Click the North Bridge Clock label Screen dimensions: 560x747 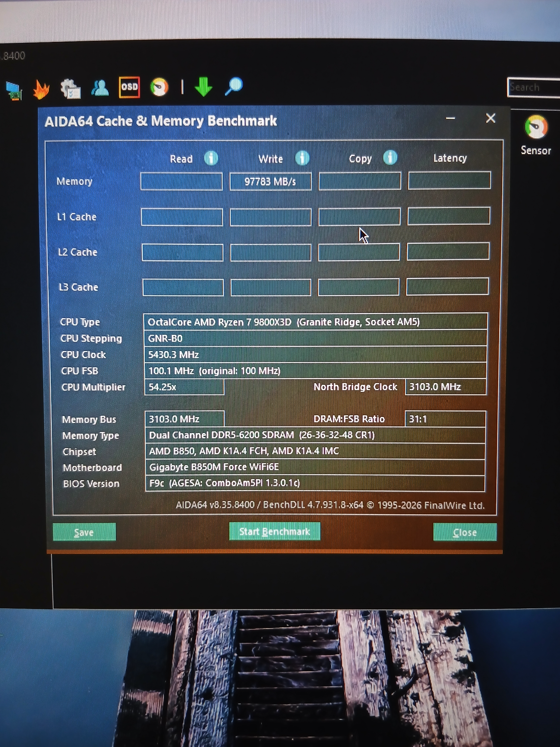[355, 387]
